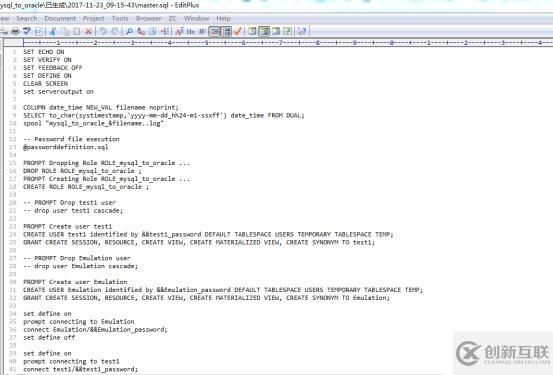Click the 'connect test1/&&test1_password;' line
The height and width of the screenshot is (375, 553).
(x=80, y=369)
